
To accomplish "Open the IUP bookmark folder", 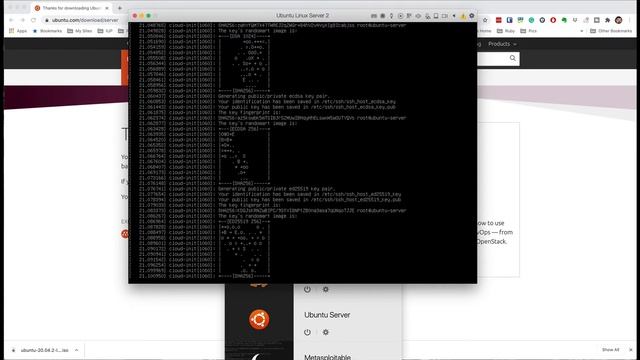I will pyautogui.click(x=105, y=31).
